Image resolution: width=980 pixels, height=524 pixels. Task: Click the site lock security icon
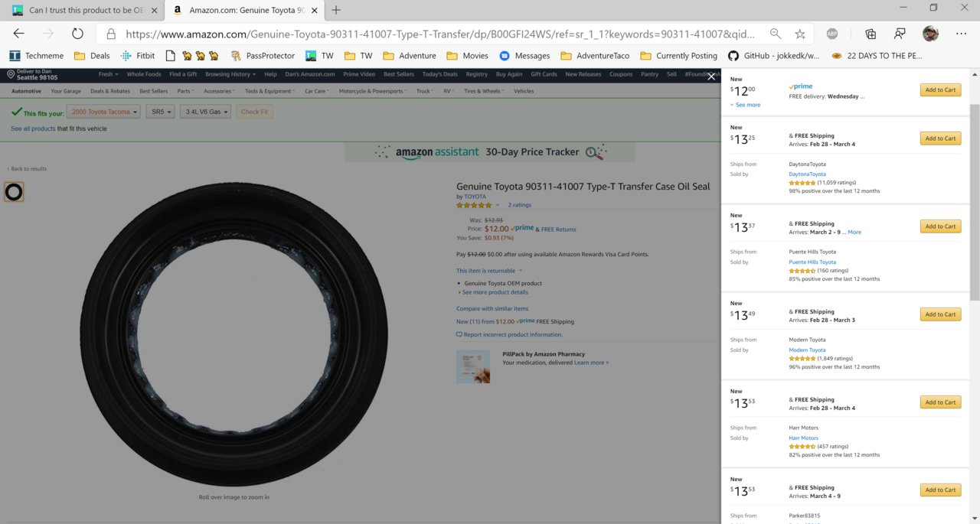111,34
